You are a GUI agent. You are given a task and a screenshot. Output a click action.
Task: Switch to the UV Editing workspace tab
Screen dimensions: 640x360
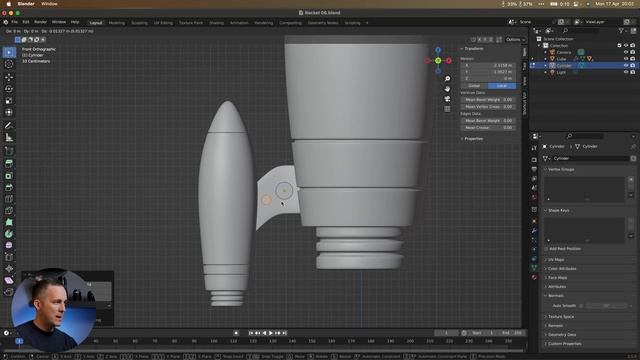click(163, 23)
